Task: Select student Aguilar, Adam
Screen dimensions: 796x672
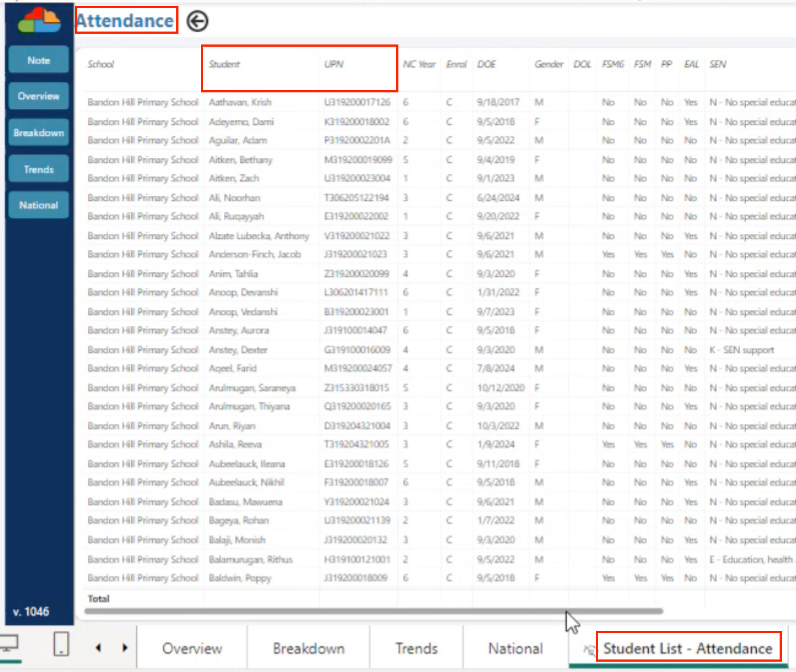Action: [x=238, y=140]
